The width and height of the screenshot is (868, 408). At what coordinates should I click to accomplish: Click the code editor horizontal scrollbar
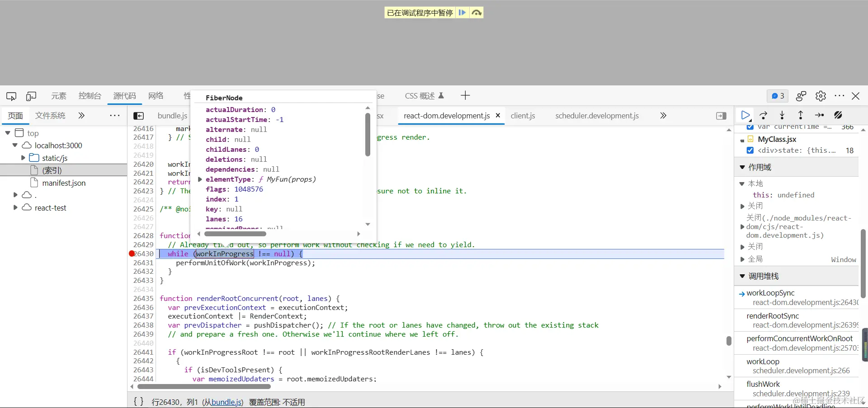point(204,386)
